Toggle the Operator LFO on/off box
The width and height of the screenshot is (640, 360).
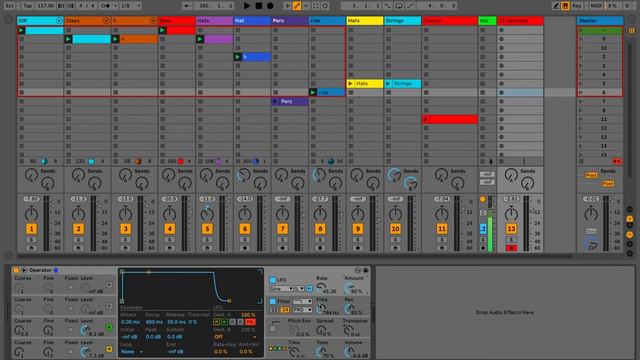tap(272, 280)
